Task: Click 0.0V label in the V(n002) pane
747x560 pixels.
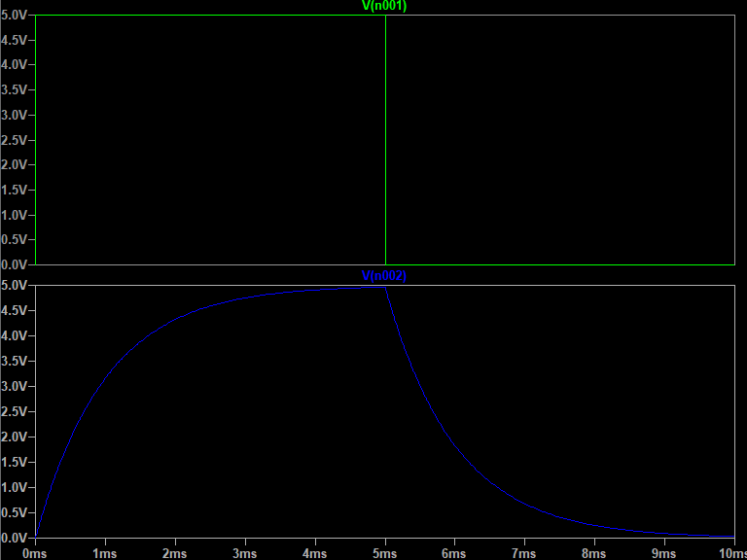Action: [x=17, y=538]
